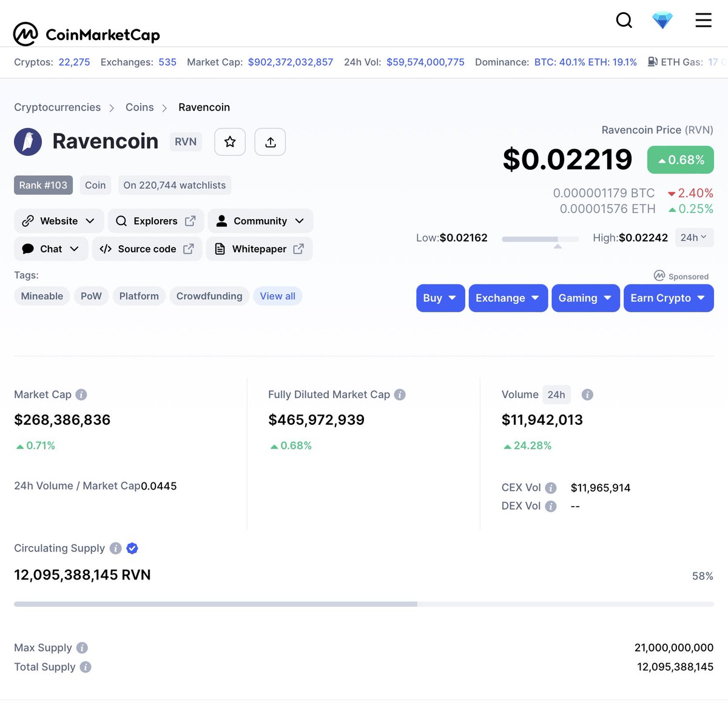Click Cryptos count 22,275

(x=74, y=62)
